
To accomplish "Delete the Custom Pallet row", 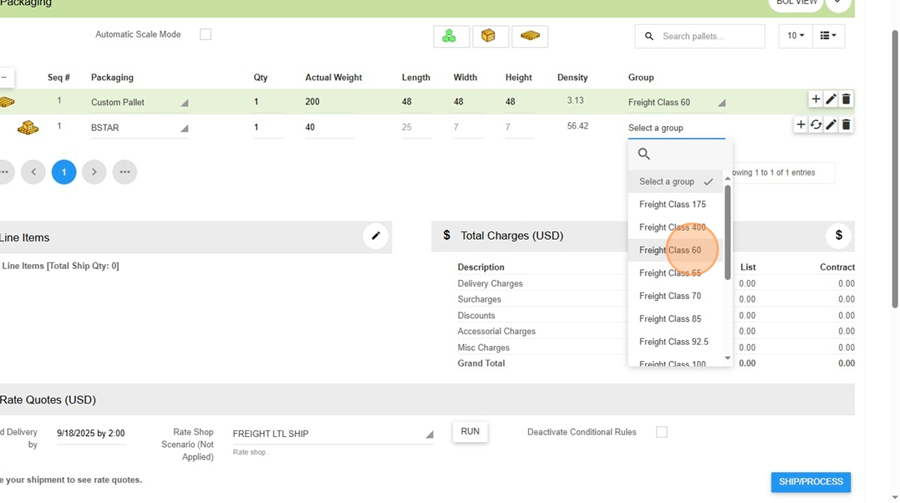I will pos(846,99).
